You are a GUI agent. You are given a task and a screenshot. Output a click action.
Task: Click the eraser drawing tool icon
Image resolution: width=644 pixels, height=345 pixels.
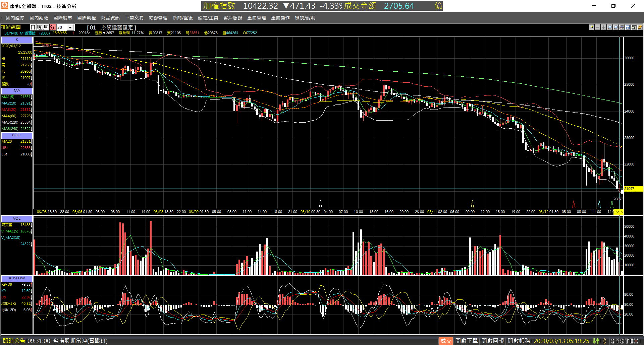622,27
